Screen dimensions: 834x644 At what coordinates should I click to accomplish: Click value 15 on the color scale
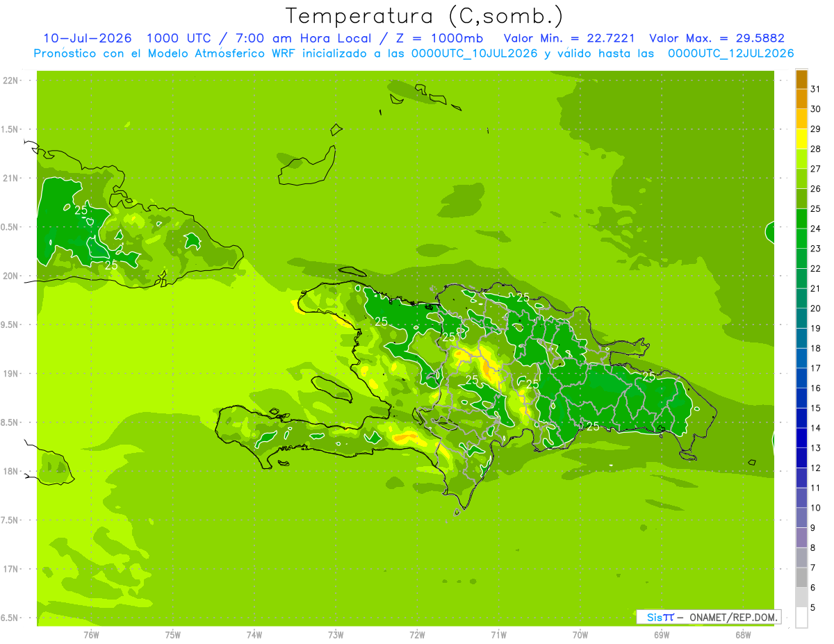816,408
